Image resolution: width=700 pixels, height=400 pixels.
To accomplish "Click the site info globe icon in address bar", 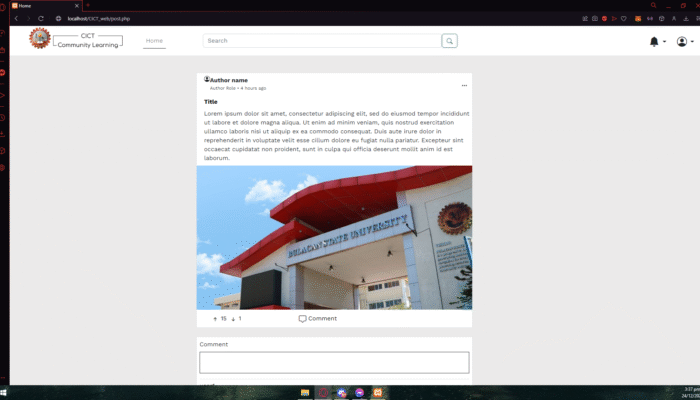I will [x=58, y=18].
